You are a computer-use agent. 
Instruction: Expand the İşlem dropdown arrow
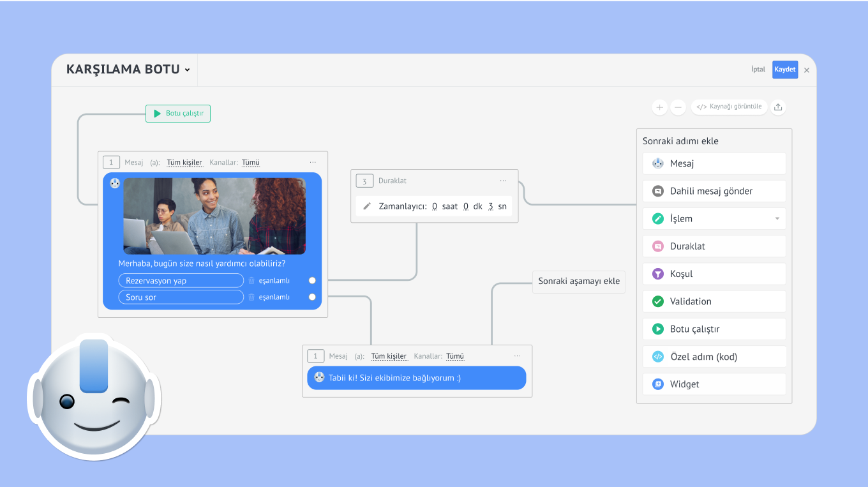point(777,219)
